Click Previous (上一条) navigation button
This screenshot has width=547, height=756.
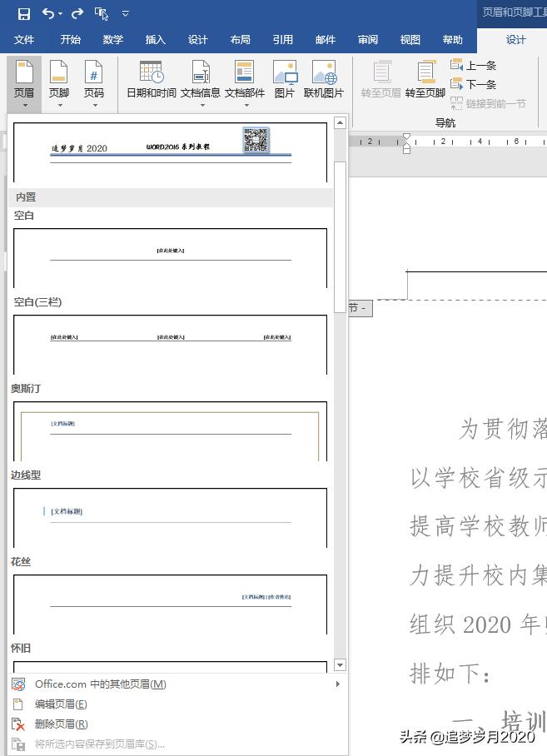(474, 66)
